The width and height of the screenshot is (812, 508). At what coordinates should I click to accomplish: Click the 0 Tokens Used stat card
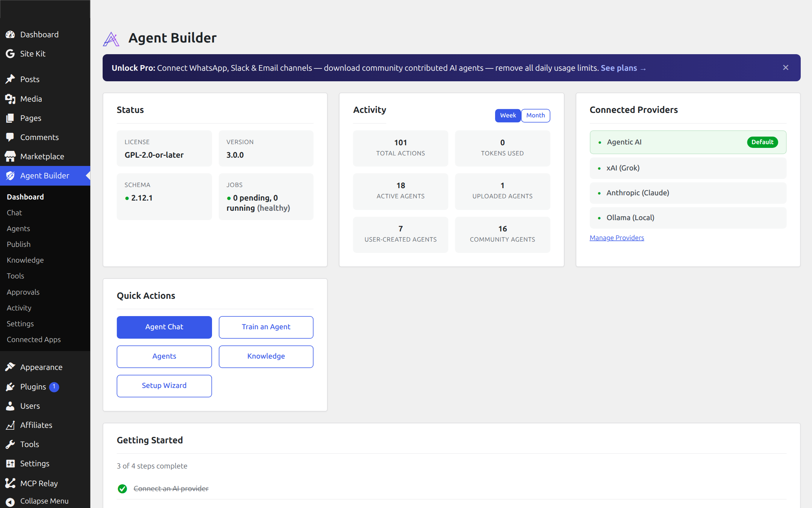[x=502, y=148]
